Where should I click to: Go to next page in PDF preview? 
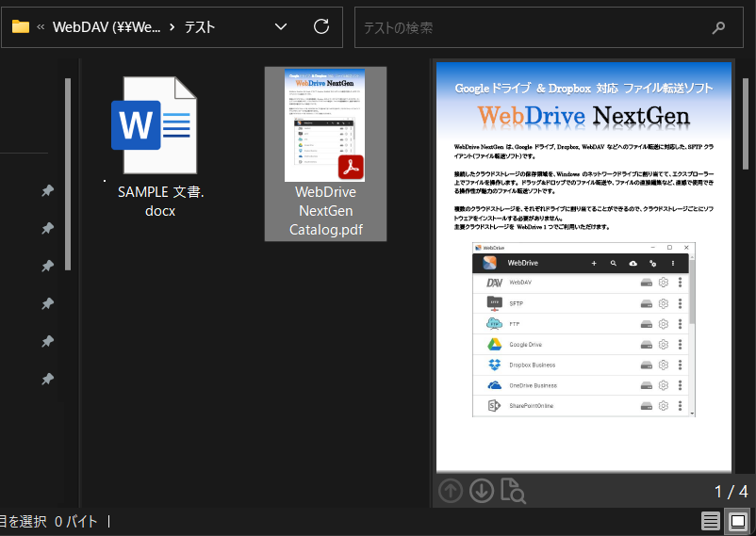click(482, 491)
